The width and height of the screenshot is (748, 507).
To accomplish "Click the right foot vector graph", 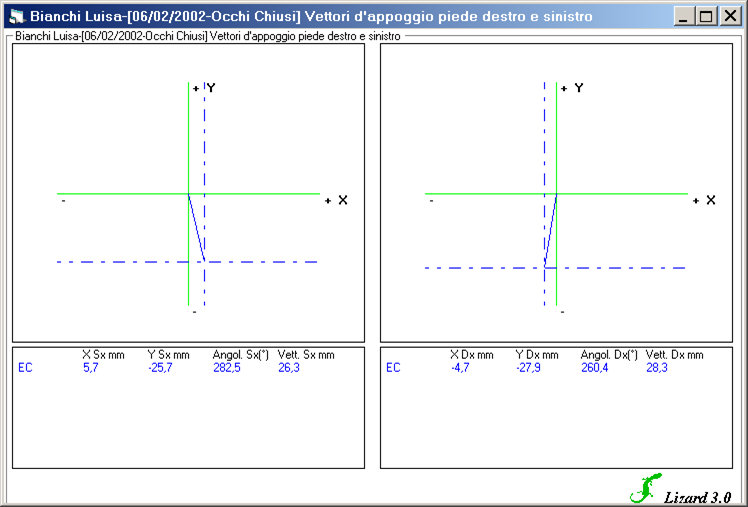I will click(556, 193).
